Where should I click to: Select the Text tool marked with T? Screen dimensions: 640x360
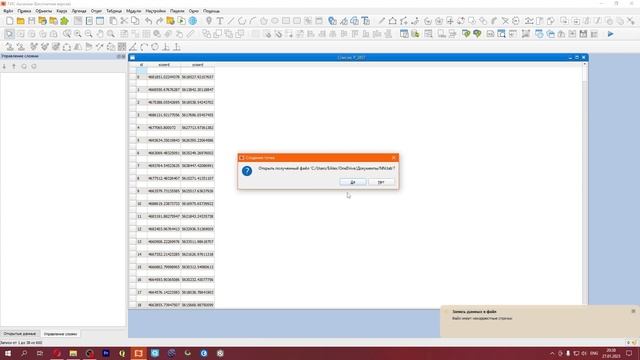(x=220, y=21)
